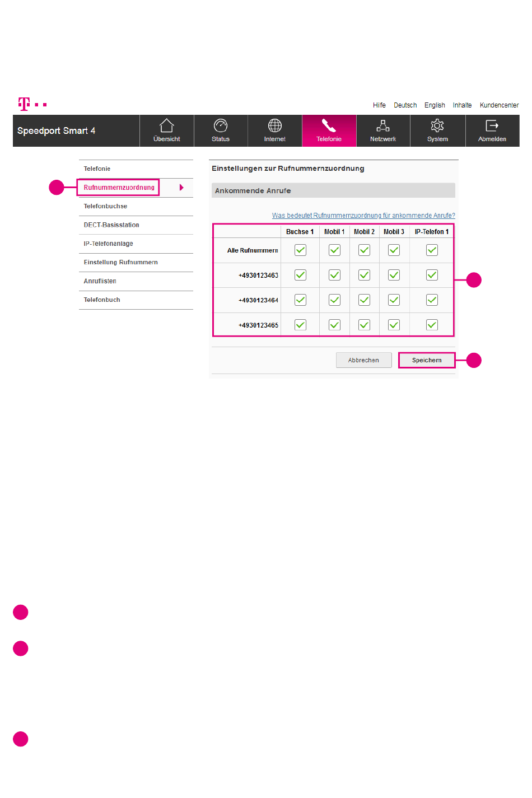
Task: Uncheck +4930123464 for Mobil 2
Action: (365, 300)
